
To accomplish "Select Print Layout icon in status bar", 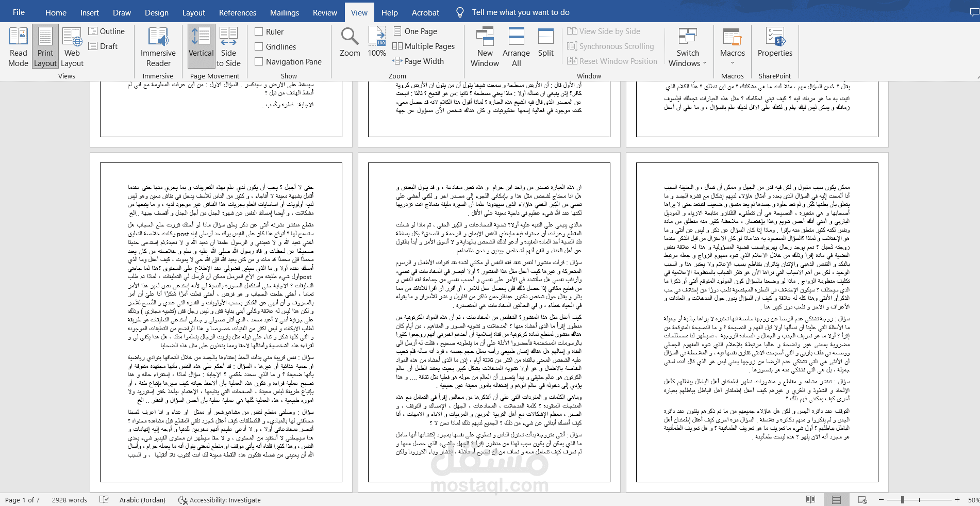I will [836, 500].
